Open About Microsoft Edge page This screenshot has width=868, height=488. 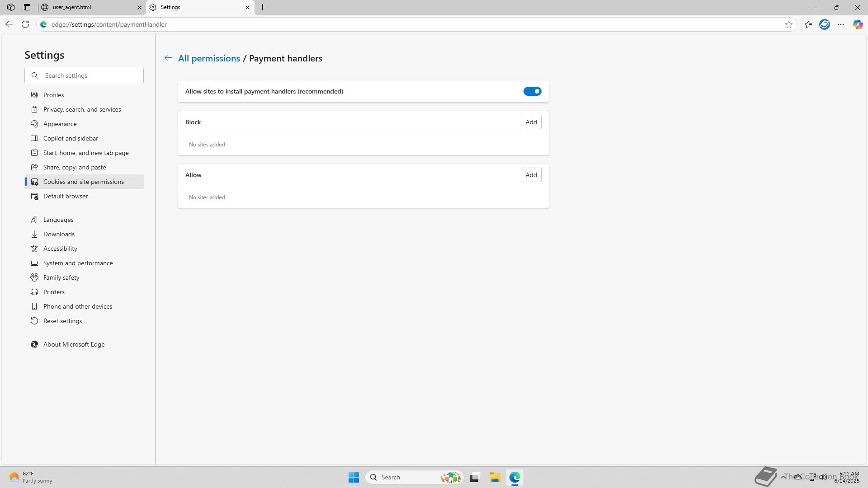click(74, 344)
